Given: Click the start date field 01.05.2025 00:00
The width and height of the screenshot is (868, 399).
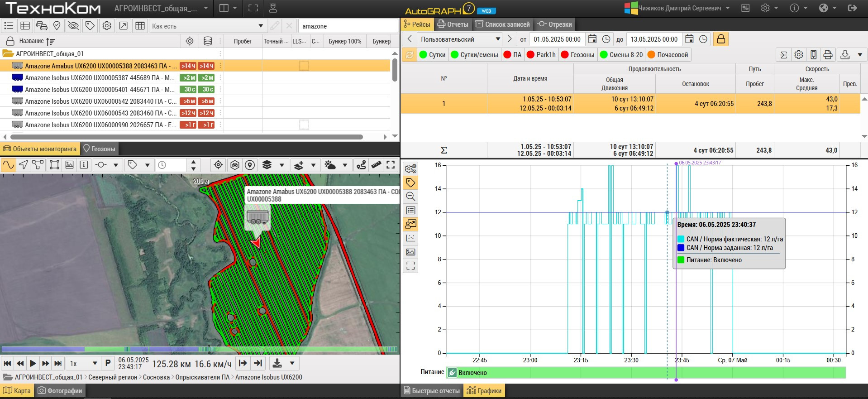Looking at the screenshot, I should pyautogui.click(x=557, y=39).
